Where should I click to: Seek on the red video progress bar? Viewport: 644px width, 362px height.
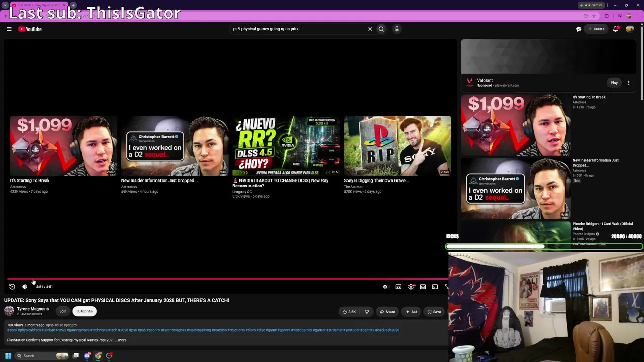[x=227, y=278]
